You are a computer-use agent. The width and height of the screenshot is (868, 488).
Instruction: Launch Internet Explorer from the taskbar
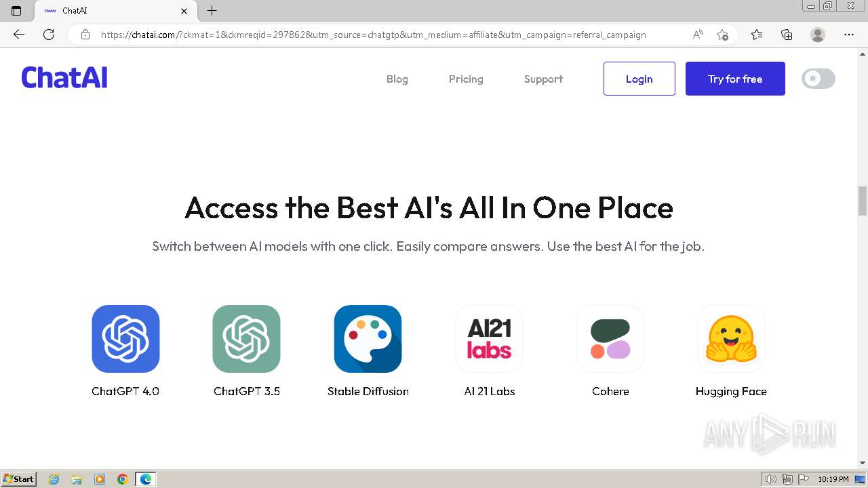54,479
